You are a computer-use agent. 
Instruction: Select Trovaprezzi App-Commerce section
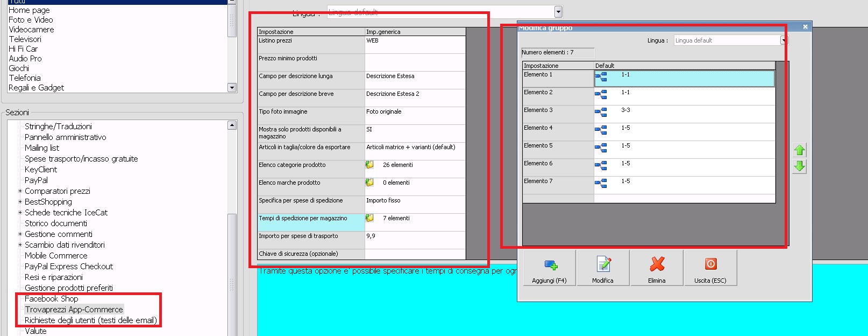(74, 310)
